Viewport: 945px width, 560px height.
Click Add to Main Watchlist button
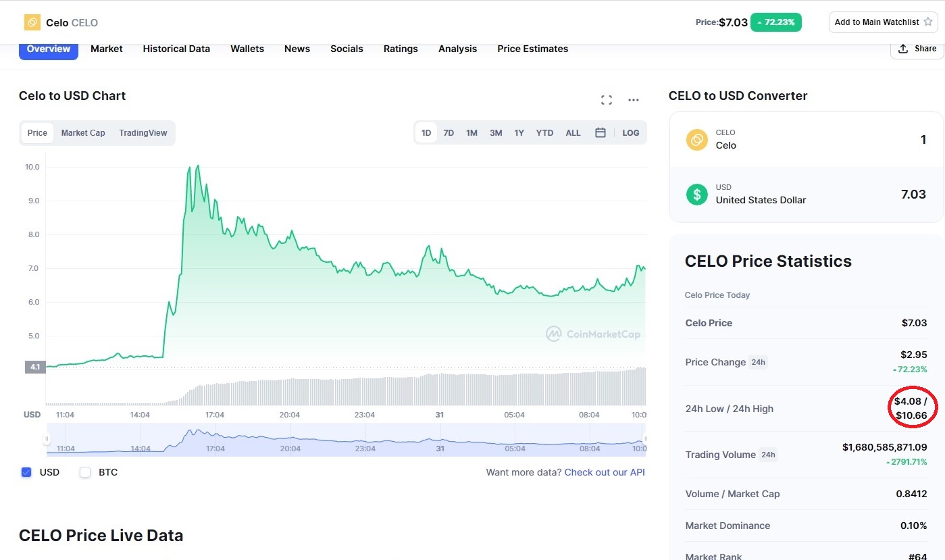pos(884,22)
